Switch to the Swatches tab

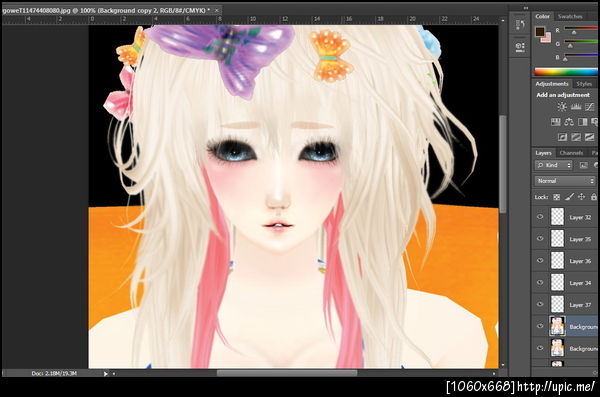click(570, 16)
